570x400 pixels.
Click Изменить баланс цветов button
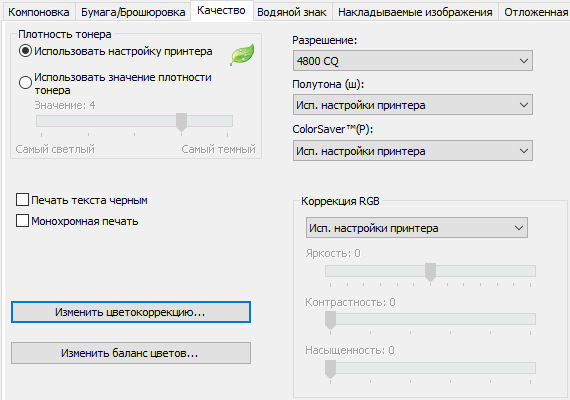click(131, 353)
